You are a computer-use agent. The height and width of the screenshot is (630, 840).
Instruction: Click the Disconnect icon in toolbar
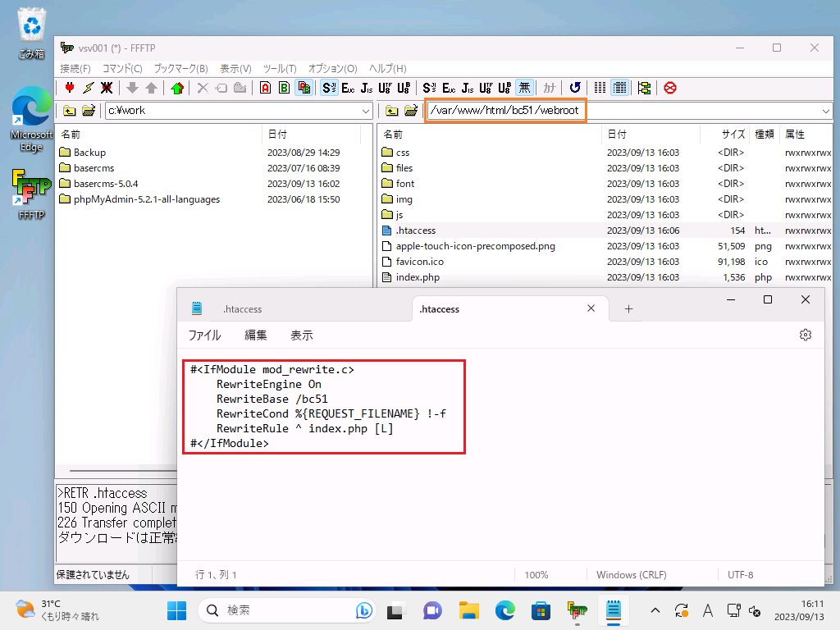click(107, 88)
